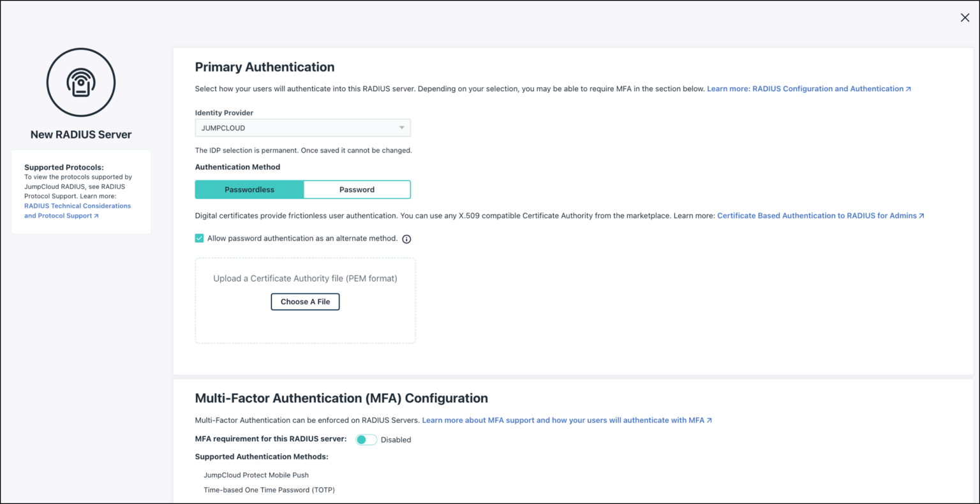The image size is (980, 504).
Task: Click the Choose A File button
Action: (305, 301)
